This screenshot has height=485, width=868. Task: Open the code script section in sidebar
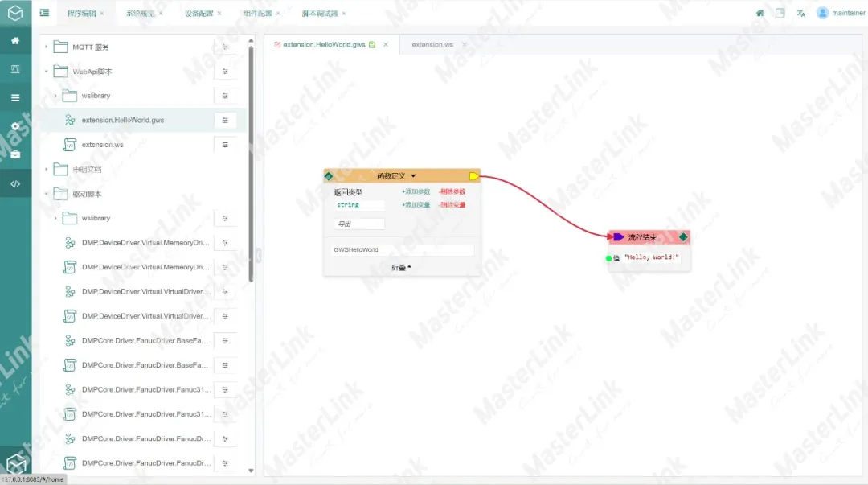click(15, 184)
